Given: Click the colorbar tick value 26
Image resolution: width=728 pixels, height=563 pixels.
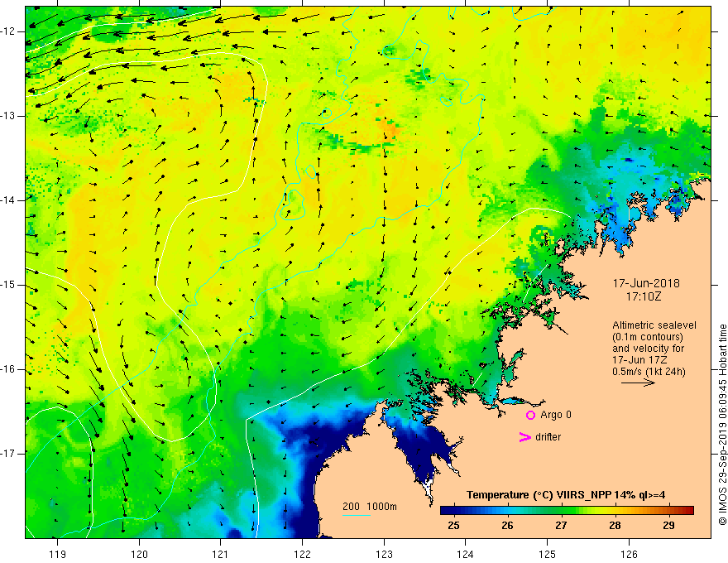Looking at the screenshot, I should (507, 526).
